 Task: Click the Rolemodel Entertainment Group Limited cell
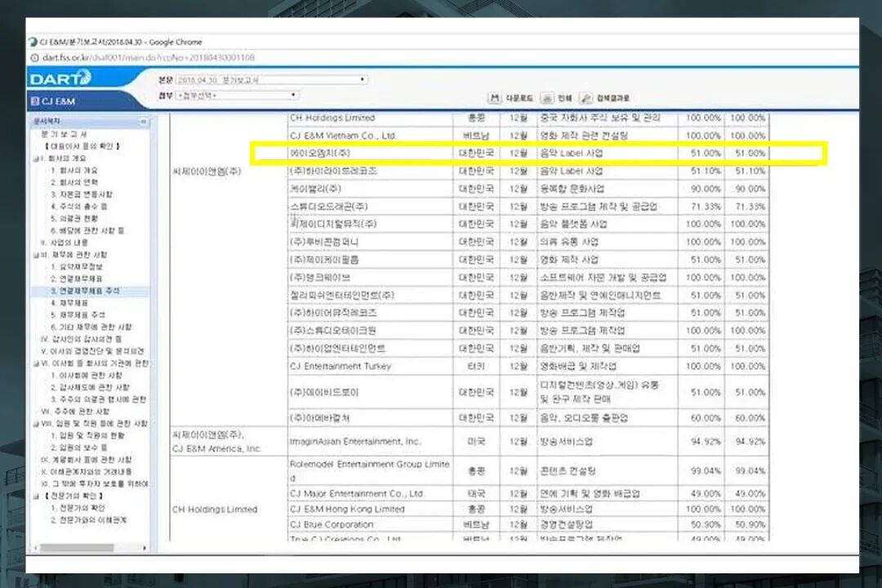pyautogui.click(x=370, y=471)
